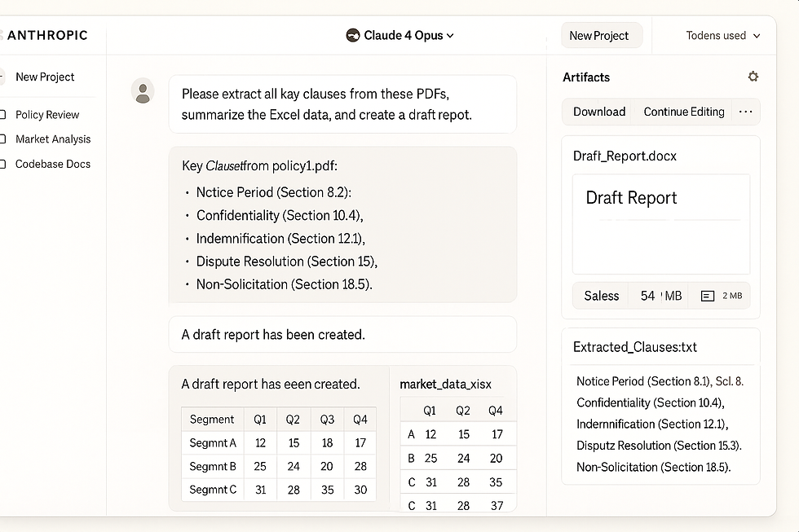
Task: Click the Segmnt A row label
Action: (x=213, y=443)
